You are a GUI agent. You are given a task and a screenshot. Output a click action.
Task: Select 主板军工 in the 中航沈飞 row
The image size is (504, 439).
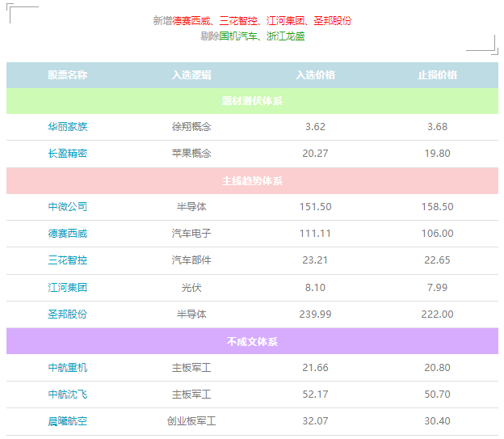(191, 395)
